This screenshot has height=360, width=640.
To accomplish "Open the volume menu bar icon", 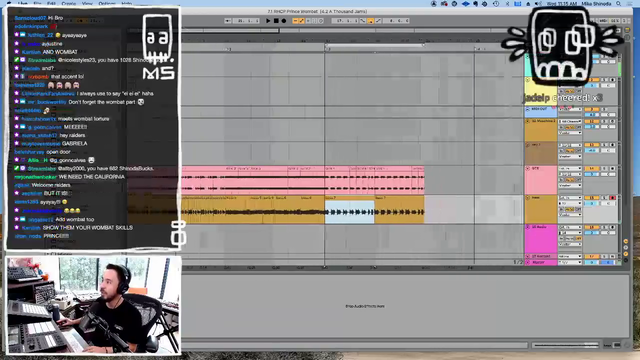I will coord(538,4).
